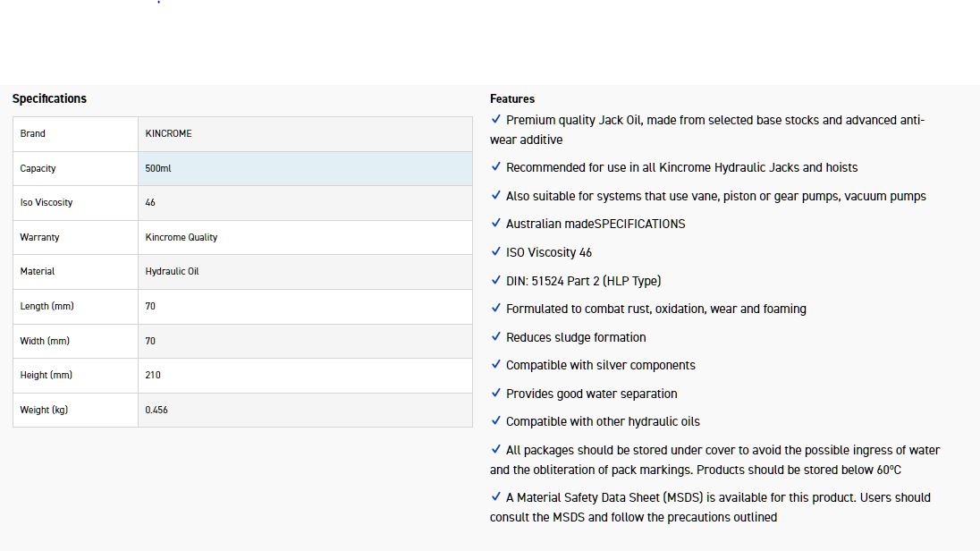Click the checkmark next to Australian made
980x551 pixels.
point(496,224)
